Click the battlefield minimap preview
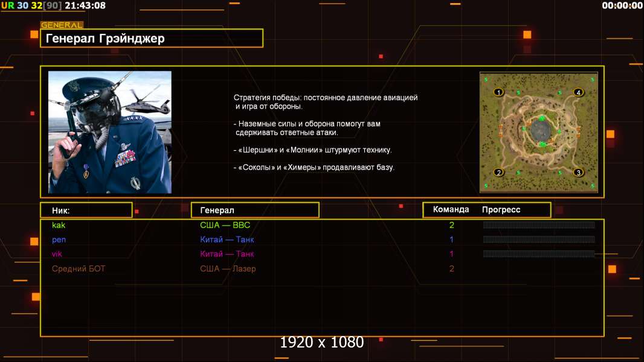 point(539,132)
